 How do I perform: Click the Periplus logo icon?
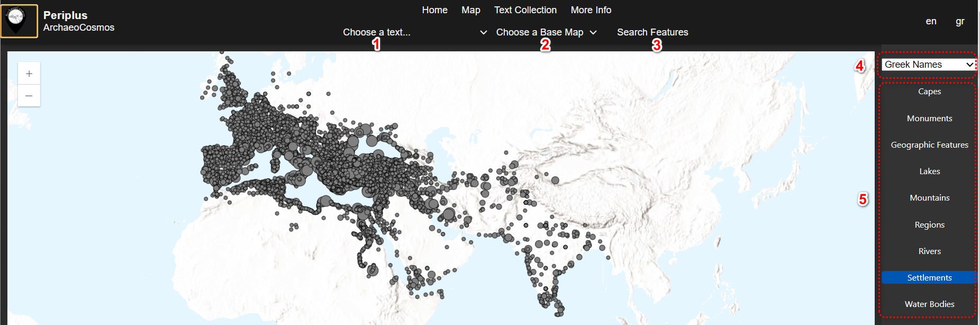(x=19, y=21)
